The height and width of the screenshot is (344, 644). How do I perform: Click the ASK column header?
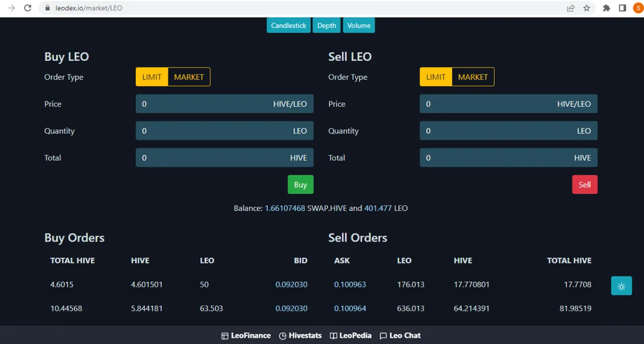[x=342, y=260]
